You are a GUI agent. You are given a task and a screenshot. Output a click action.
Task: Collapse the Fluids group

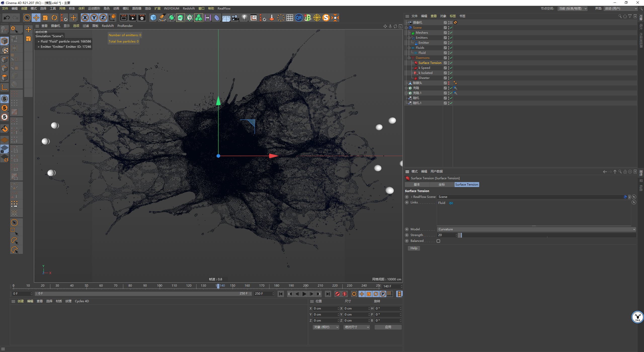409,48
